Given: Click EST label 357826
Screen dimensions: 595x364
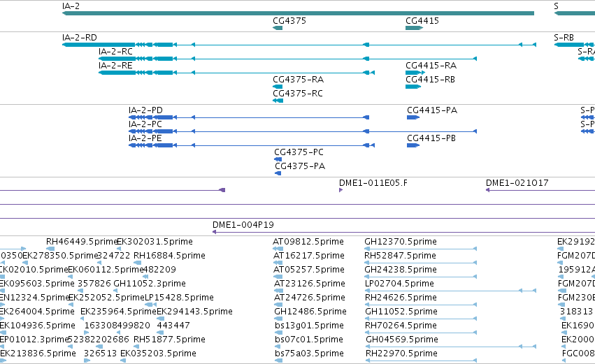Looking at the screenshot, I should (x=94, y=284).
